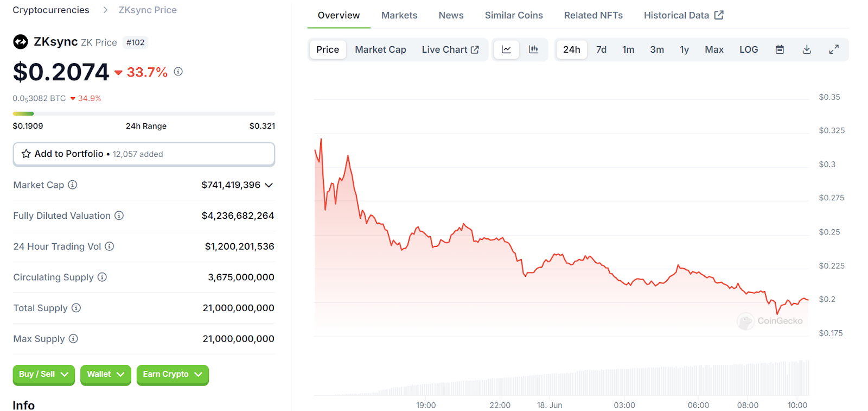Open the Live Chart external link
The width and height of the screenshot is (868, 411).
pyautogui.click(x=450, y=49)
